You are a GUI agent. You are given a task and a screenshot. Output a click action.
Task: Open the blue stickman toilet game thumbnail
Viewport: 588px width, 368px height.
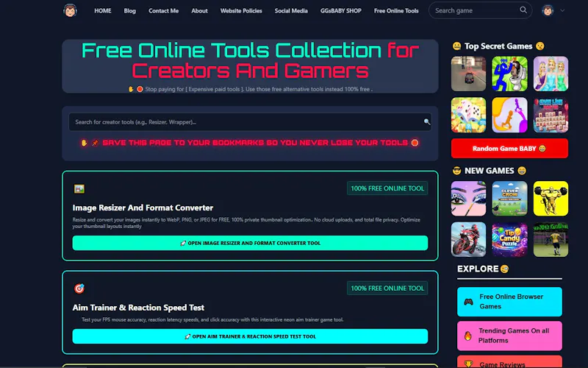click(x=509, y=74)
